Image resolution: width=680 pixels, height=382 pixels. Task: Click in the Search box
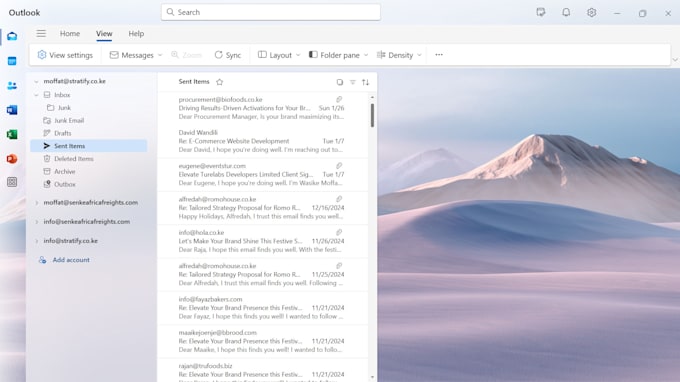[271, 12]
